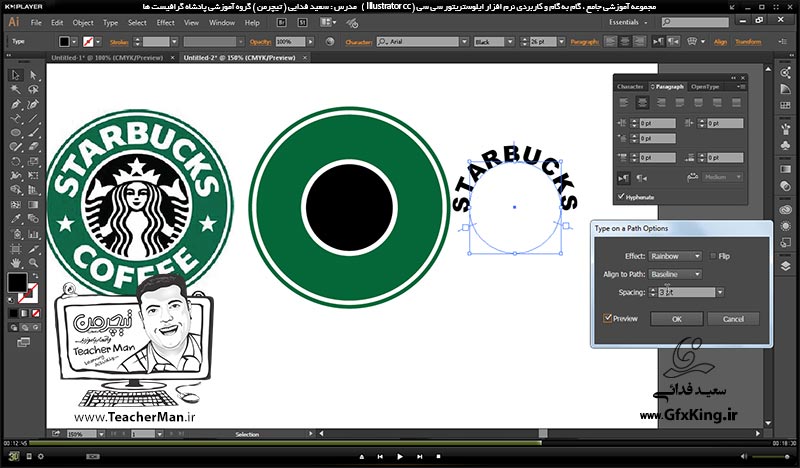Click the Layers panel icon in right dock
Viewport: 800px width, 468px height.
[786, 266]
